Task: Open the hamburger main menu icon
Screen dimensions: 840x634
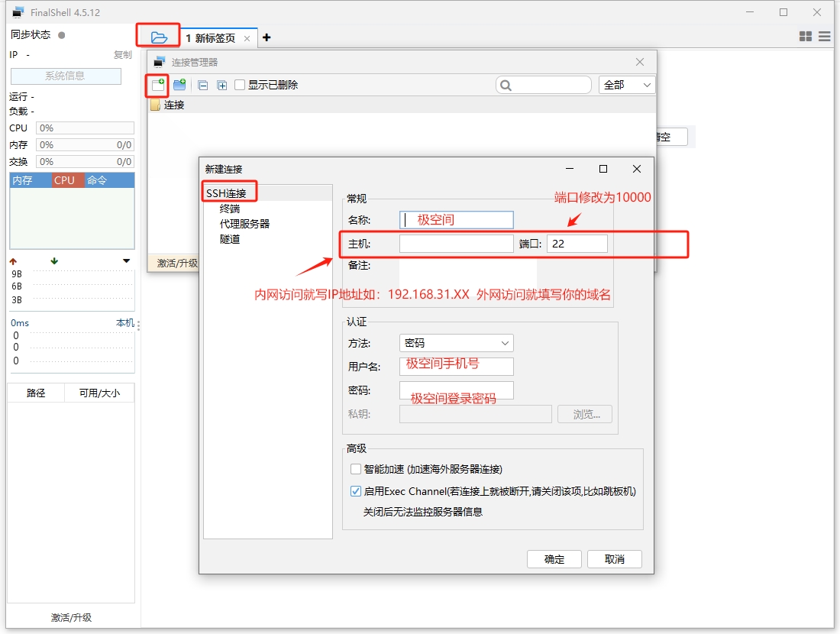Action: point(825,37)
